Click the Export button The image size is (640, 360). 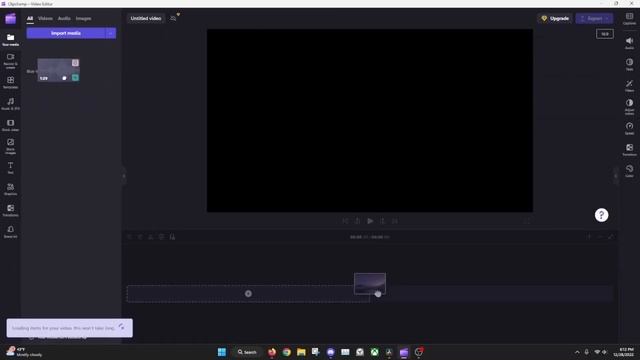(x=594, y=18)
